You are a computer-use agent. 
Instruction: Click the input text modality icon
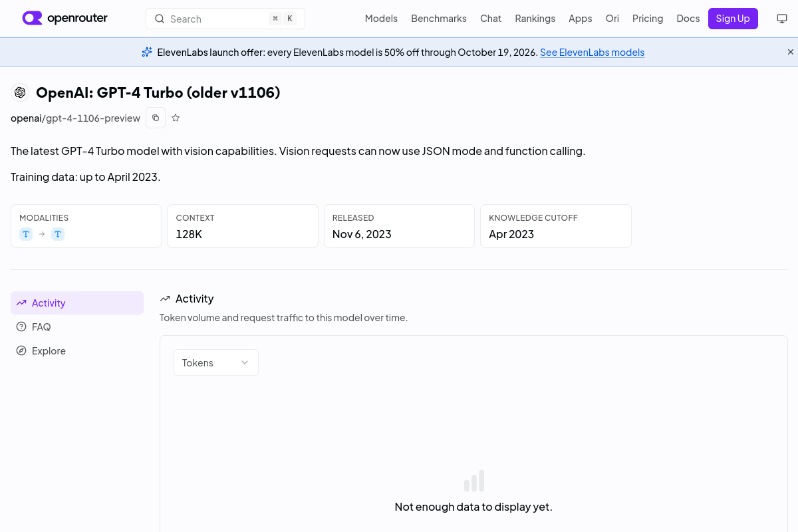pyautogui.click(x=26, y=234)
